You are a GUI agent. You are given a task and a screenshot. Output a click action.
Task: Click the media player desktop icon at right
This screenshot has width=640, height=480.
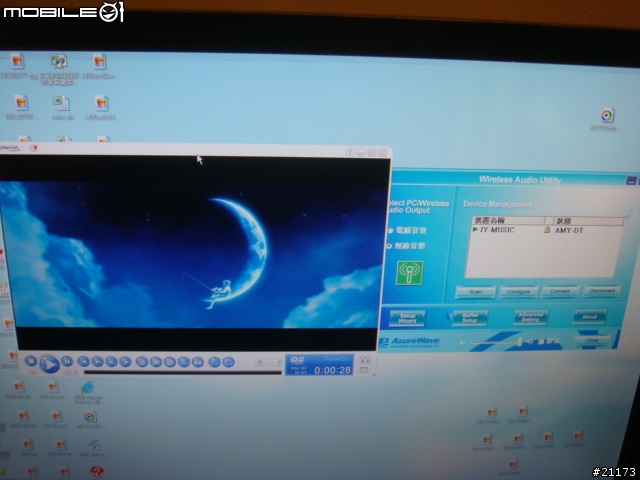click(607, 116)
